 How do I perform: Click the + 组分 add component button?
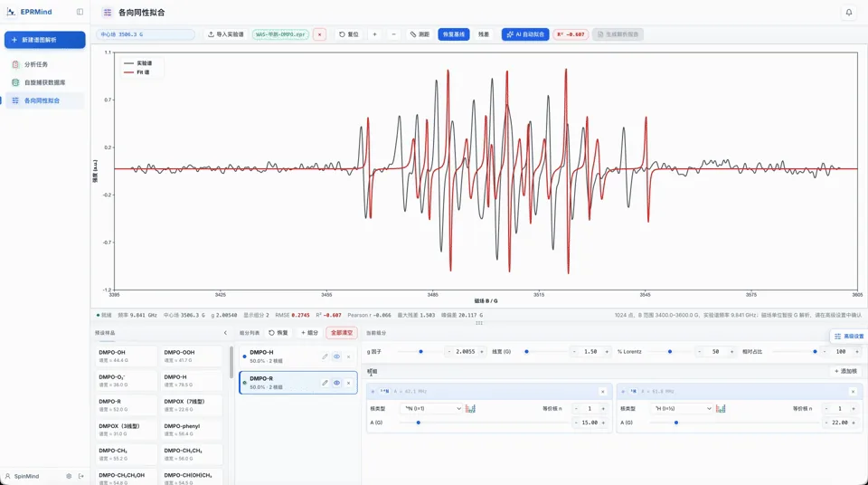click(x=309, y=333)
